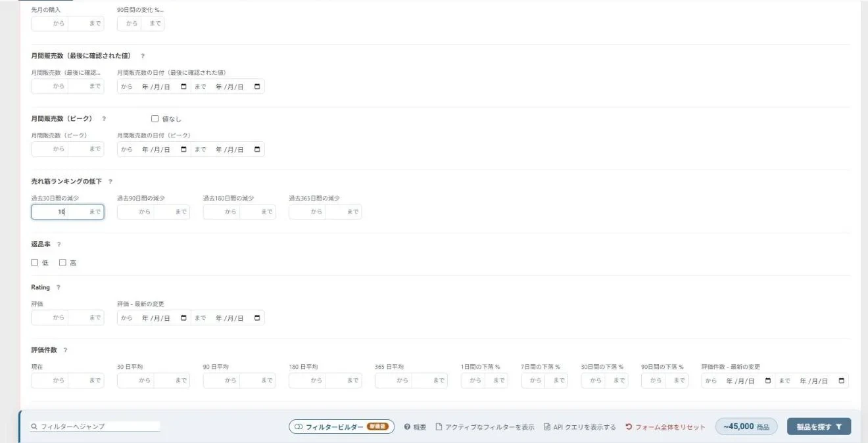
Task: Open calendar for 評価 - 最新の変更 end date
Action: coord(257,317)
